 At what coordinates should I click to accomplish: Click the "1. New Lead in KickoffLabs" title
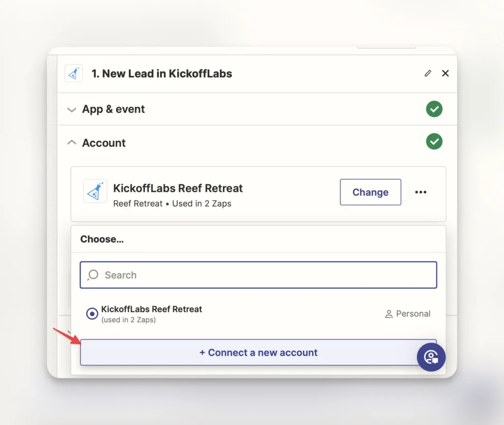(x=161, y=74)
